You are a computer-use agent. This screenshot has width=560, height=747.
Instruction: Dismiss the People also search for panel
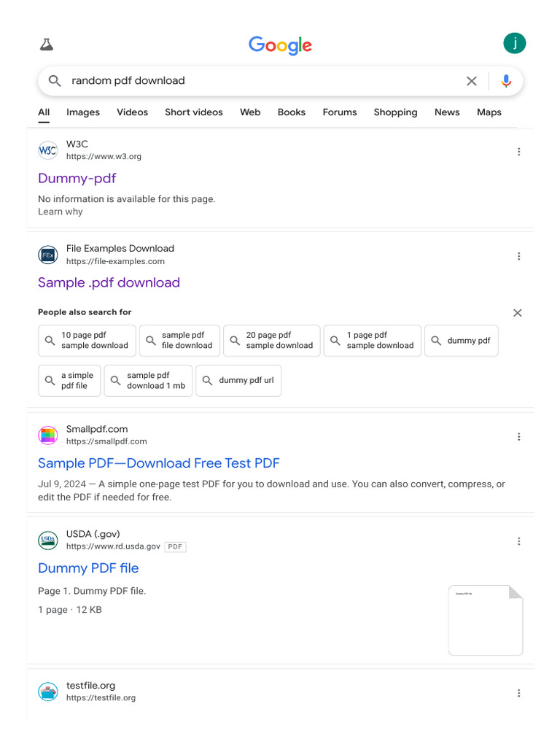pyautogui.click(x=518, y=313)
